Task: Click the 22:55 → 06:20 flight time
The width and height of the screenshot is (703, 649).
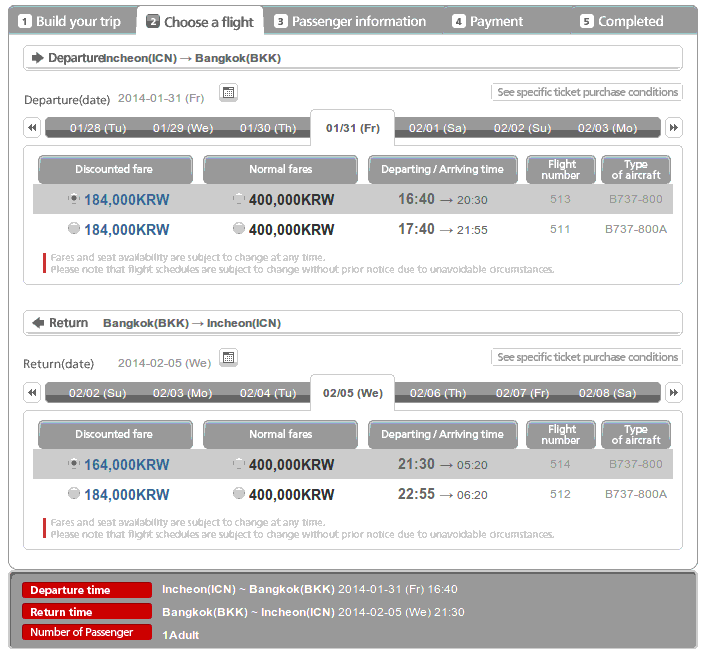Action: (443, 494)
